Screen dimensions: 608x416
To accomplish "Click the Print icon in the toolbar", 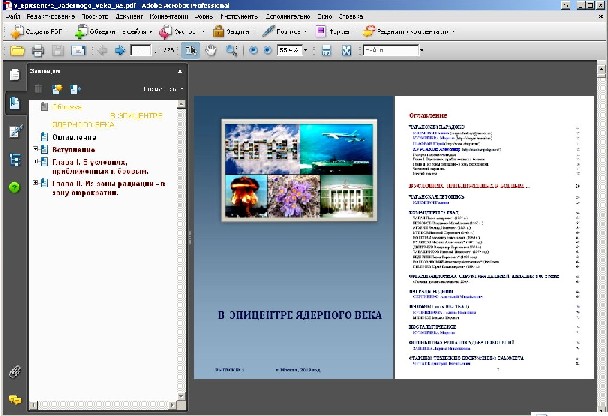I will click(x=37, y=50).
